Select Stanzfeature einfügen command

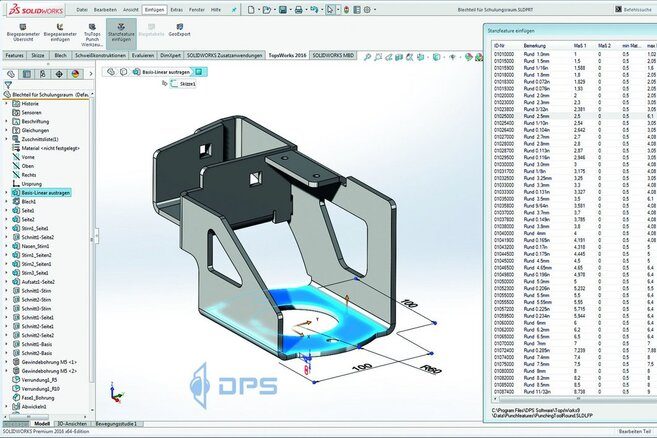pyautogui.click(x=121, y=33)
